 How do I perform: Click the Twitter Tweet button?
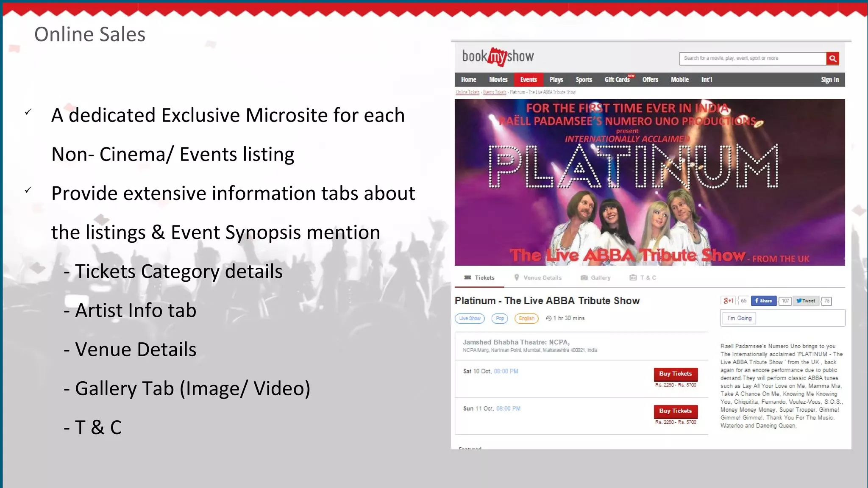806,301
